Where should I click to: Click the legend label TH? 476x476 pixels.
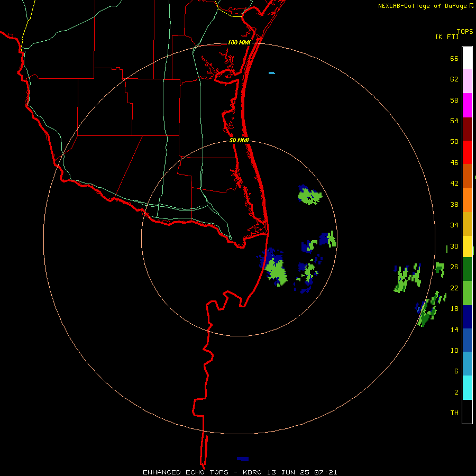[454, 413]
